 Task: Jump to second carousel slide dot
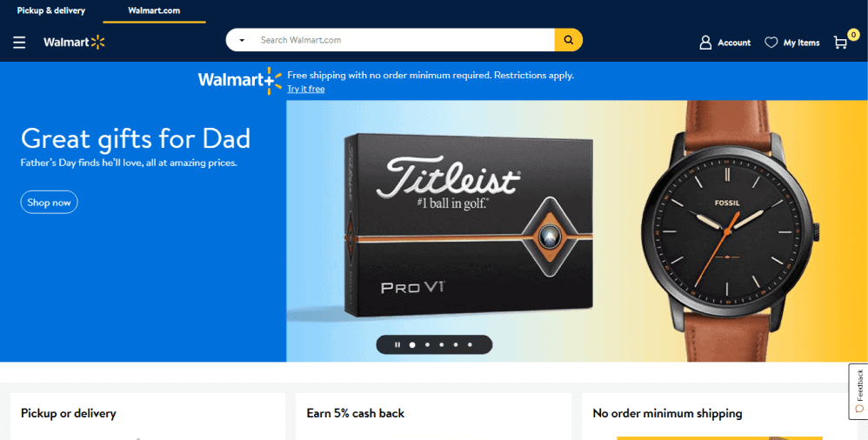(427, 345)
